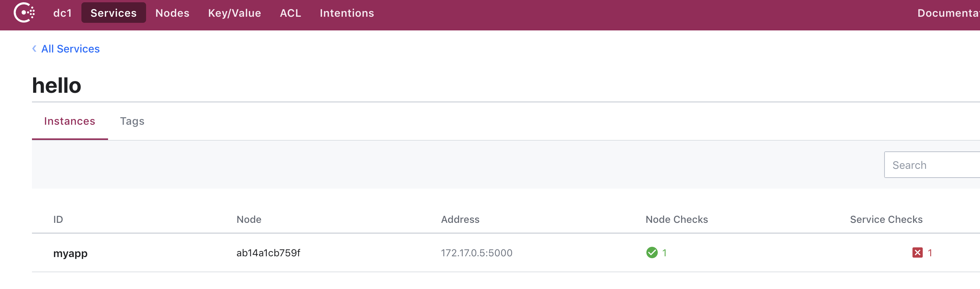Navigate to the ACL page
This screenshot has width=980, height=289.
coord(290,13)
